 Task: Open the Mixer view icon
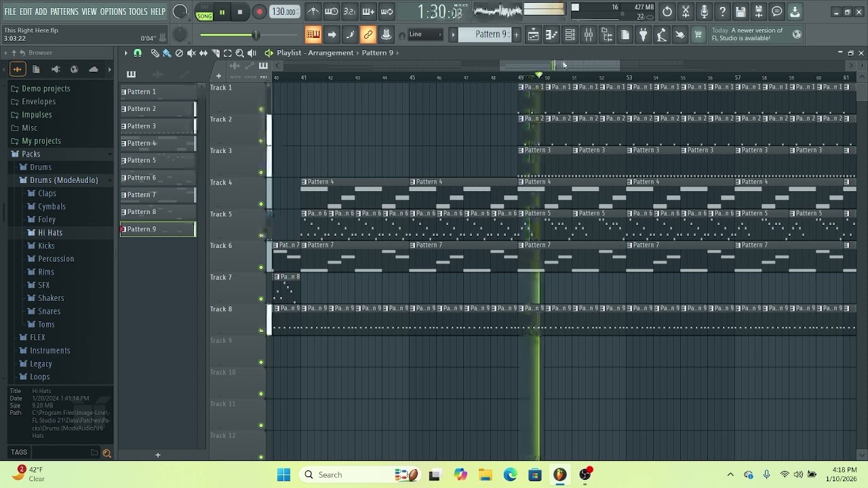pyautogui.click(x=589, y=35)
